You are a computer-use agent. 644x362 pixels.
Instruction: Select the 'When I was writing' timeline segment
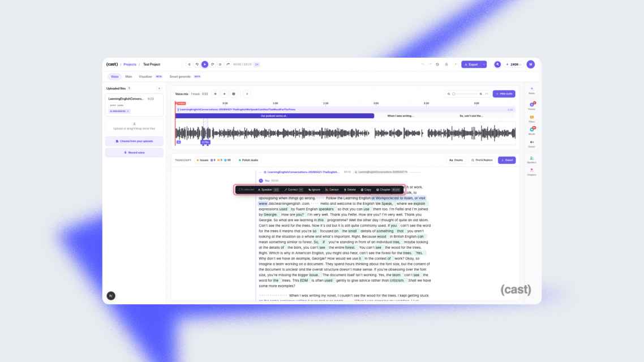click(x=401, y=116)
